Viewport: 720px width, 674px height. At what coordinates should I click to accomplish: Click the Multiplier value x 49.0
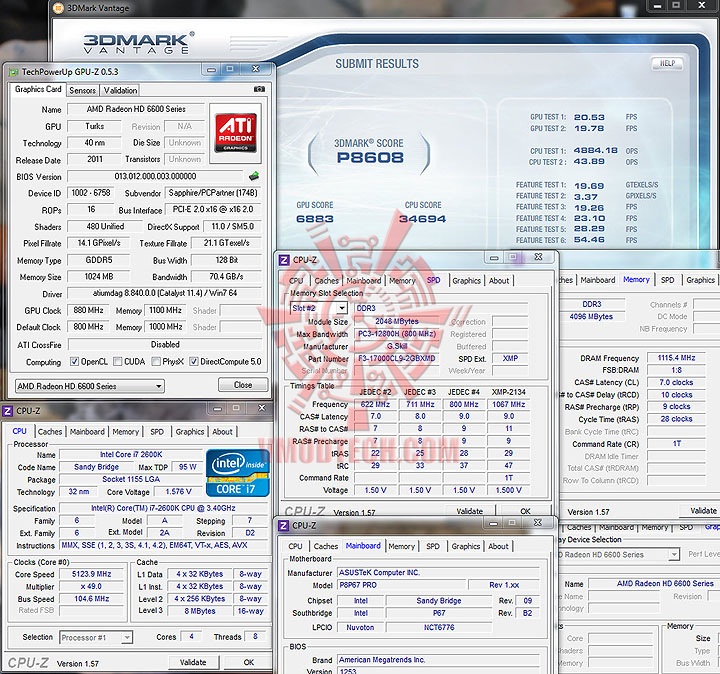[x=92, y=586]
